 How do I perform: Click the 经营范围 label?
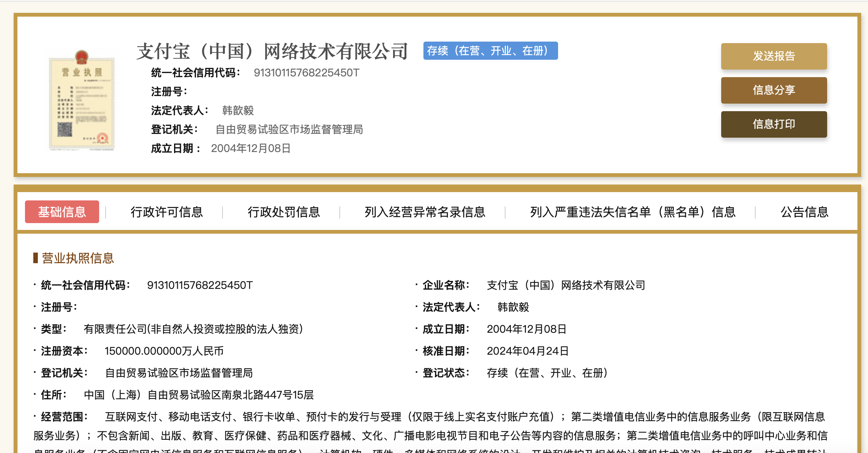64,417
